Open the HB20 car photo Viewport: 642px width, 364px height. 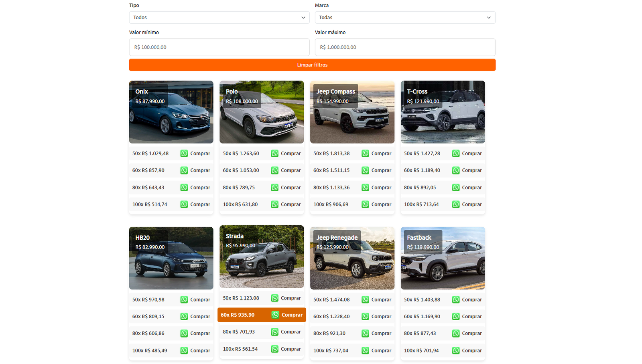[171, 258]
